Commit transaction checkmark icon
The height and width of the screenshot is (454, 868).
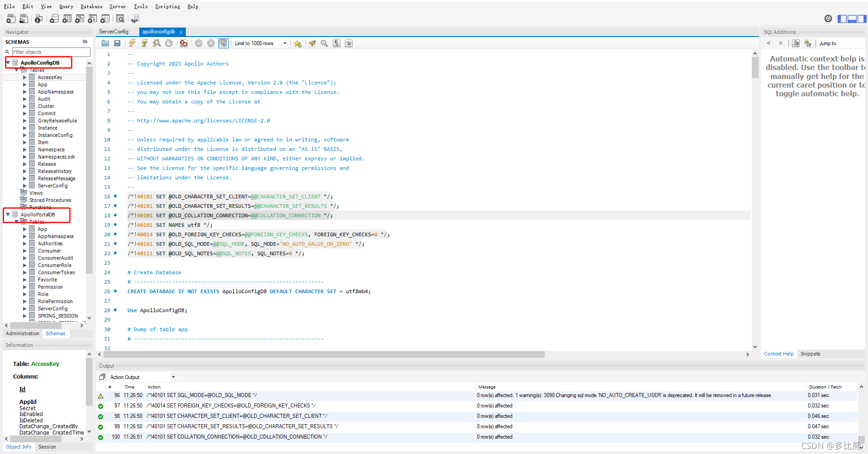click(x=198, y=43)
